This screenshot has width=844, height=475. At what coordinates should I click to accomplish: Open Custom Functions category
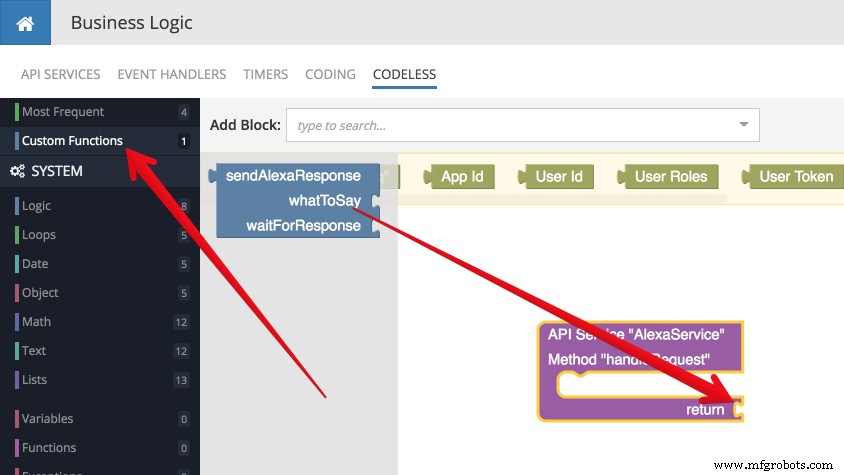[72, 141]
